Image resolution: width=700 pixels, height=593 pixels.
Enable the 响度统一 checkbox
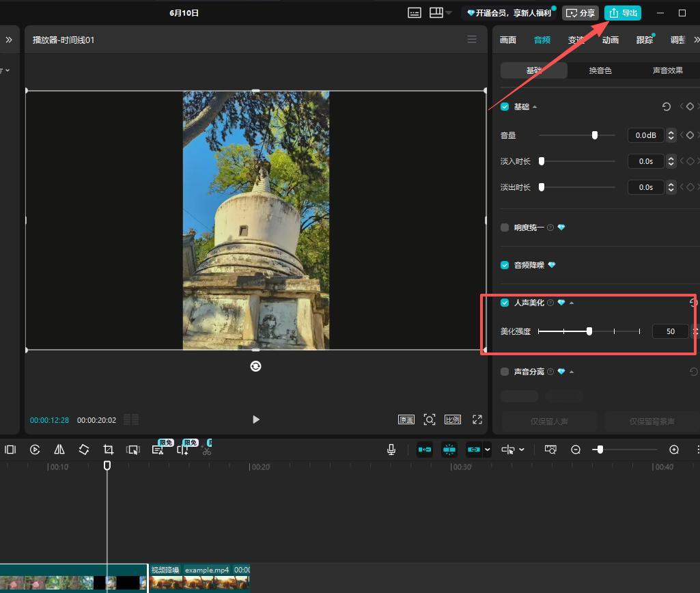(x=505, y=227)
